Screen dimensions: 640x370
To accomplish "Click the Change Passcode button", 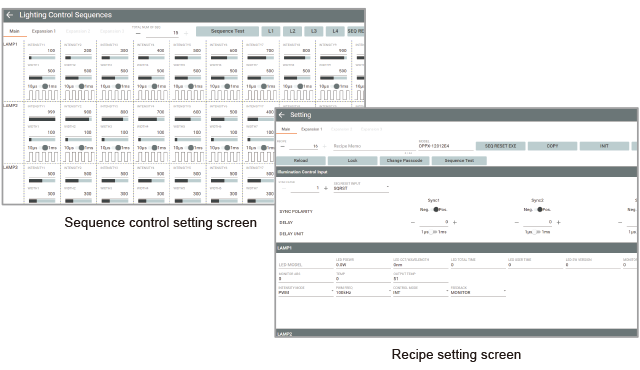I will pyautogui.click(x=404, y=161).
